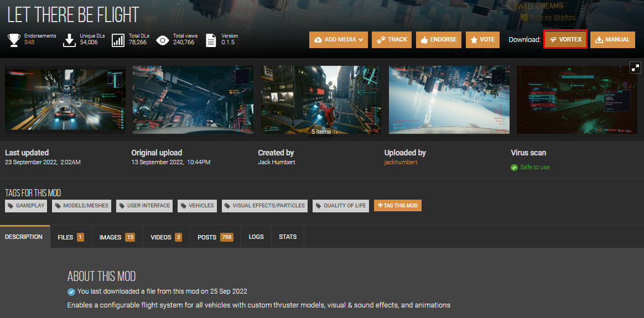The image size is (644, 318).
Task: Switch to the Description tab
Action: (25, 237)
